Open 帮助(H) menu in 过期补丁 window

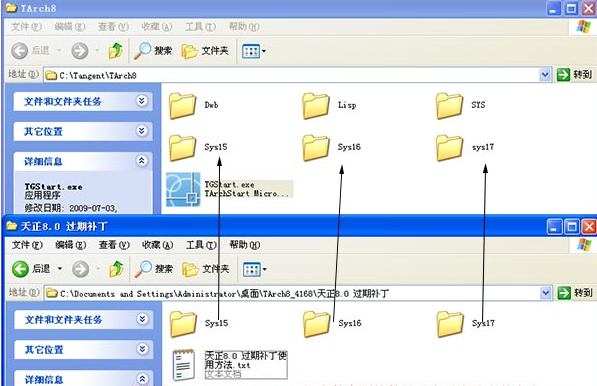pyautogui.click(x=244, y=245)
